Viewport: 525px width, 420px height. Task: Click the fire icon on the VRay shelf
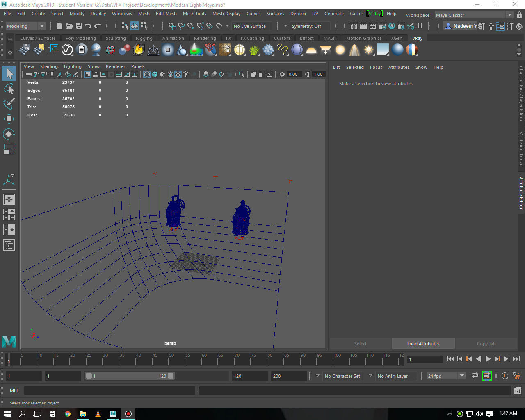pos(139,50)
